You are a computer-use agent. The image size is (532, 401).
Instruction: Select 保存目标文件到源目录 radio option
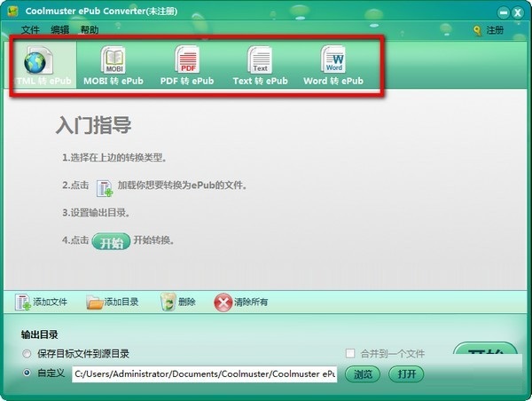click(x=27, y=354)
